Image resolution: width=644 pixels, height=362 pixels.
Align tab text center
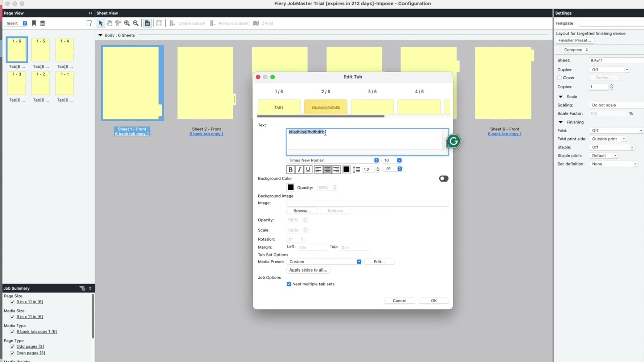click(327, 170)
